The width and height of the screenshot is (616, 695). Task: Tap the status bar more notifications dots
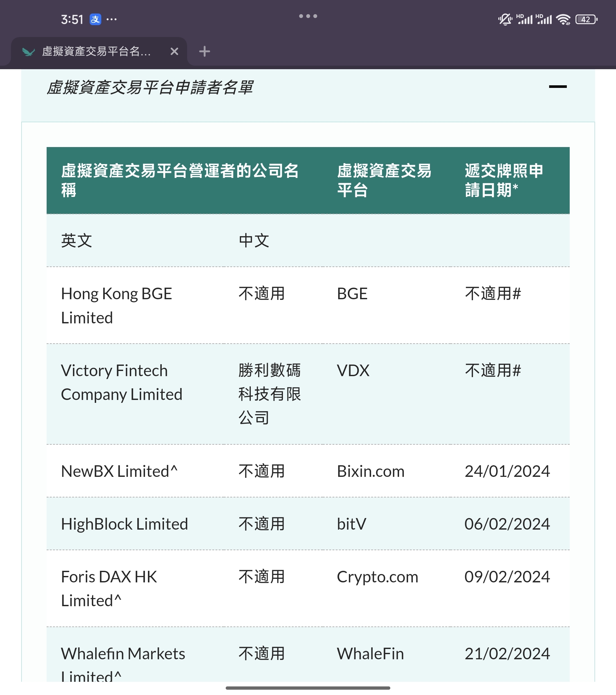(112, 20)
